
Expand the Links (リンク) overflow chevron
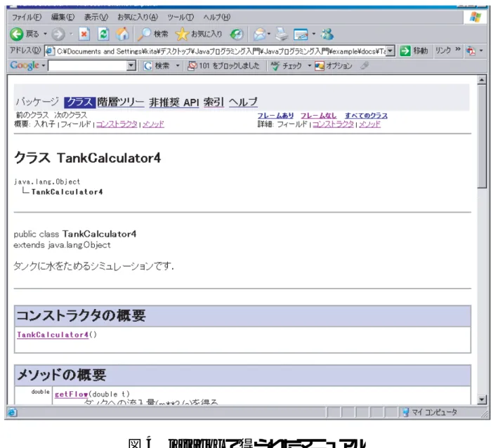[457, 49]
